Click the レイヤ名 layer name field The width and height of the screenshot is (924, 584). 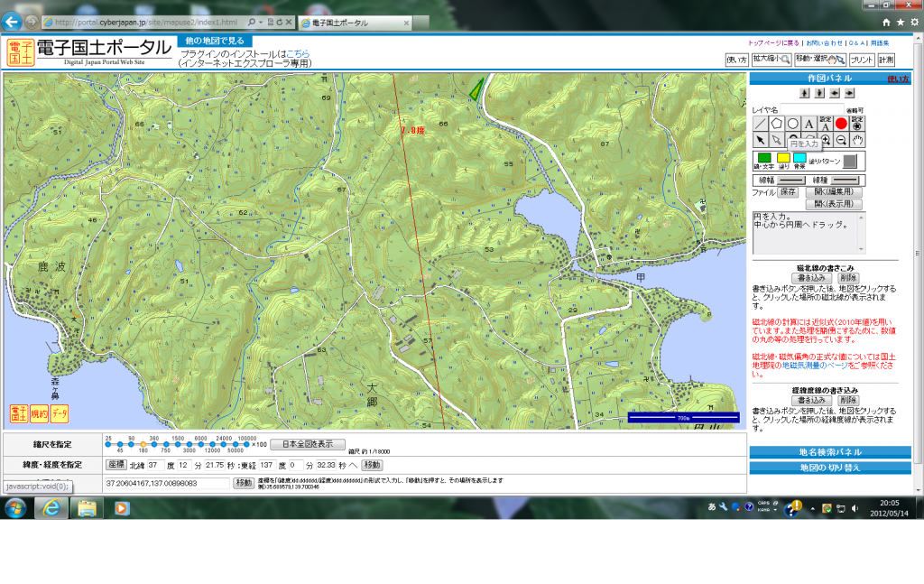tap(812, 109)
